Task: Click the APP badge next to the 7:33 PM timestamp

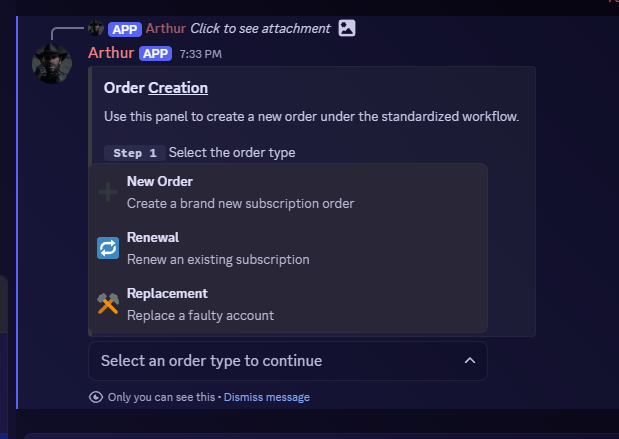Action: tap(155, 53)
